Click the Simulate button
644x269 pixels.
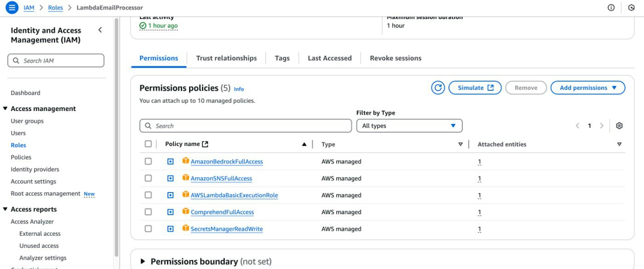tap(475, 88)
